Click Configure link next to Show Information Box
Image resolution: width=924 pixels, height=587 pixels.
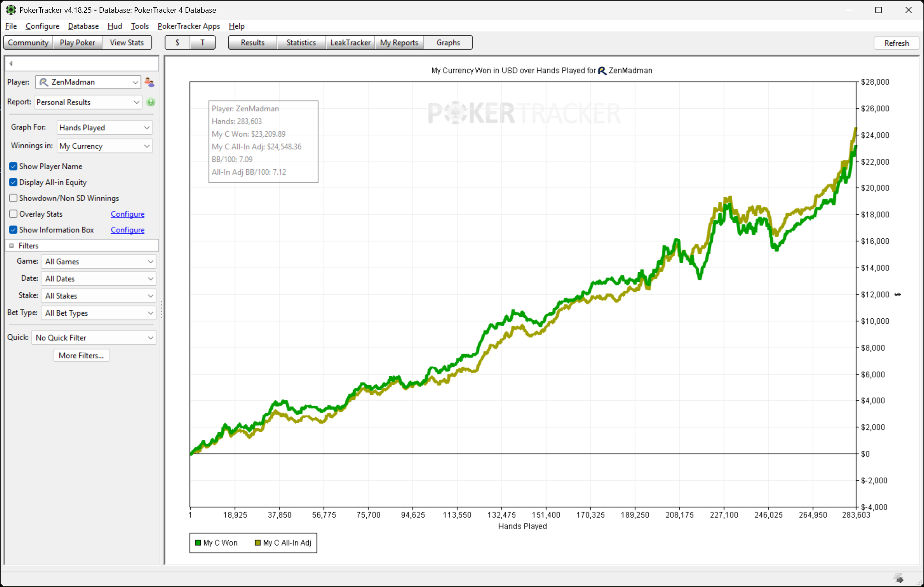click(x=127, y=230)
